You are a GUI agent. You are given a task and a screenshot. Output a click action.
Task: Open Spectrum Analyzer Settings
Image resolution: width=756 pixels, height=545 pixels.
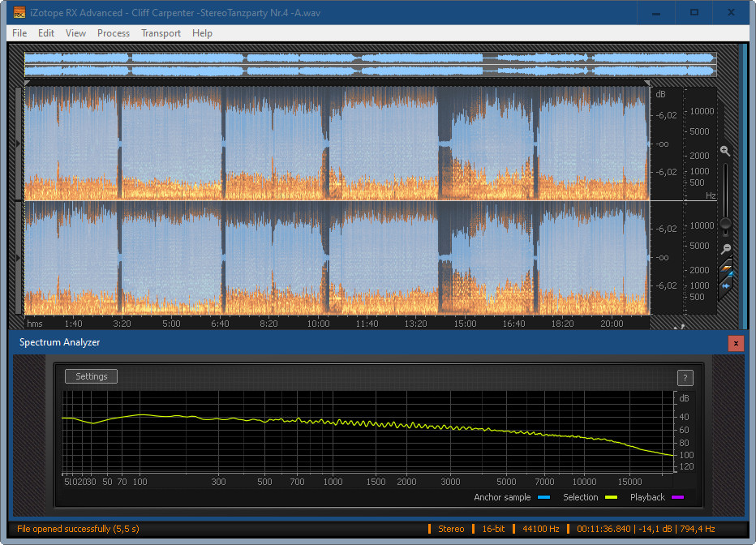[x=92, y=376]
